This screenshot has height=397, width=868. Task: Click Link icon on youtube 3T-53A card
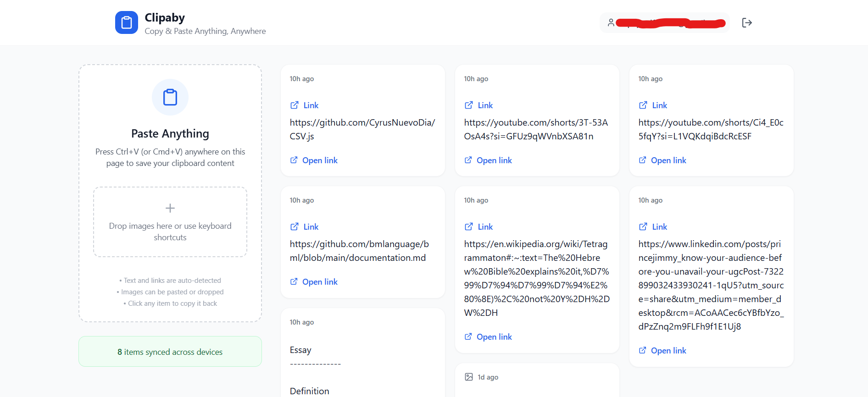(469, 105)
